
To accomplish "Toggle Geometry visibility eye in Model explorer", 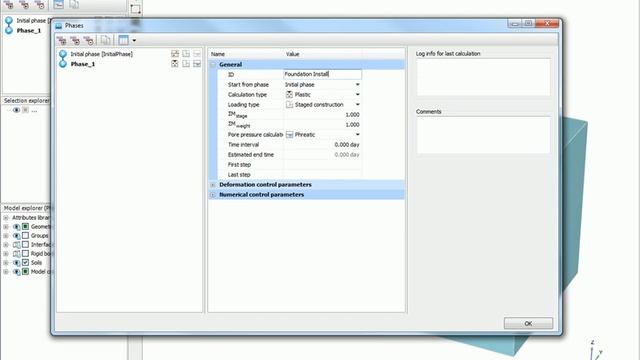I will tap(17, 227).
